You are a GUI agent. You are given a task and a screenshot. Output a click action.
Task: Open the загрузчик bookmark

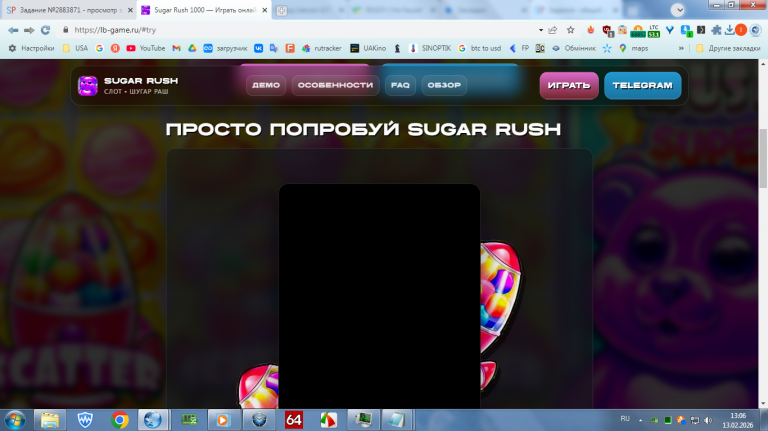pyautogui.click(x=225, y=48)
